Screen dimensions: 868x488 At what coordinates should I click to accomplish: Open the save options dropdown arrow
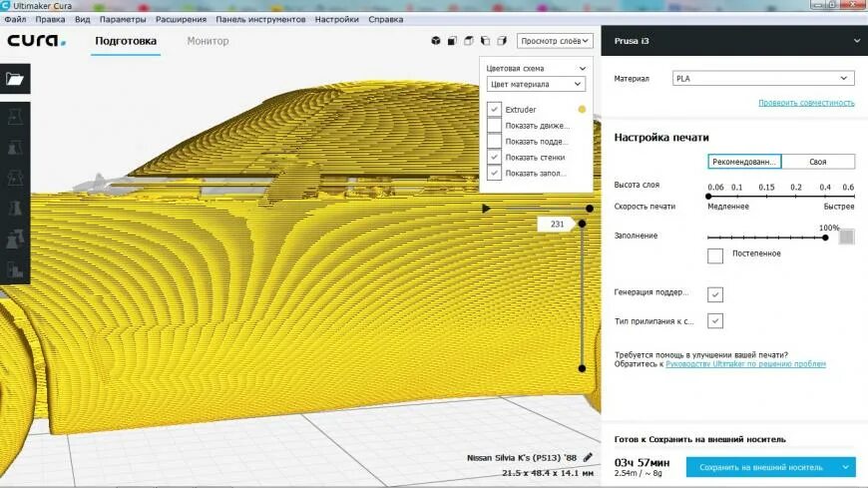pyautogui.click(x=846, y=467)
